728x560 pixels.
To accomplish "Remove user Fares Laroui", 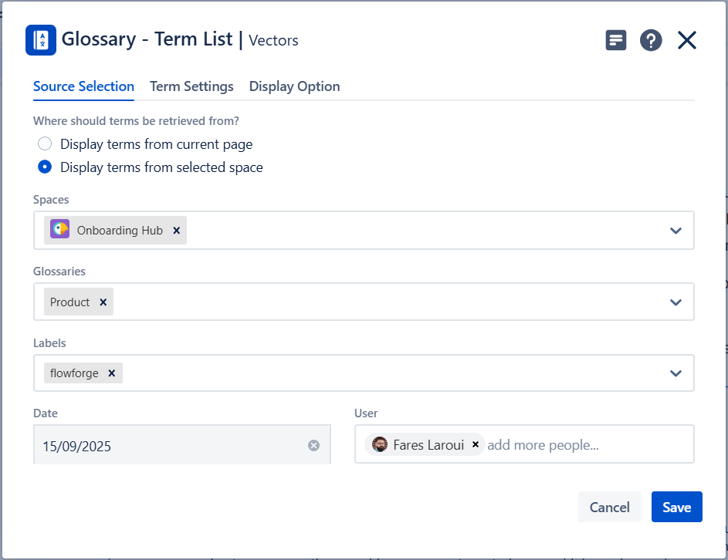I will tap(476, 444).
